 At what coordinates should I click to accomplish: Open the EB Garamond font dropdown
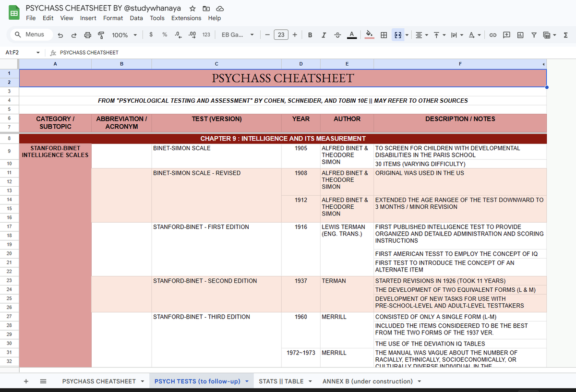pos(237,35)
